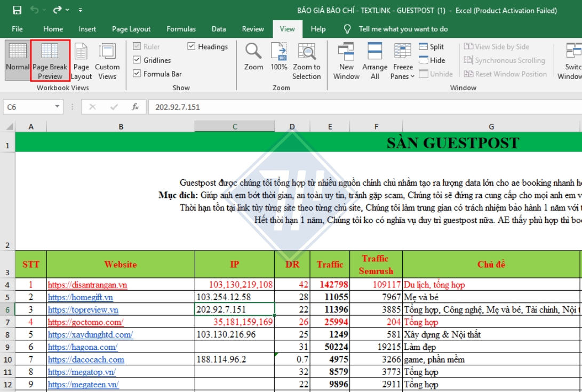The width and height of the screenshot is (582, 392).
Task: Click Arrange All windows
Action: (375, 60)
